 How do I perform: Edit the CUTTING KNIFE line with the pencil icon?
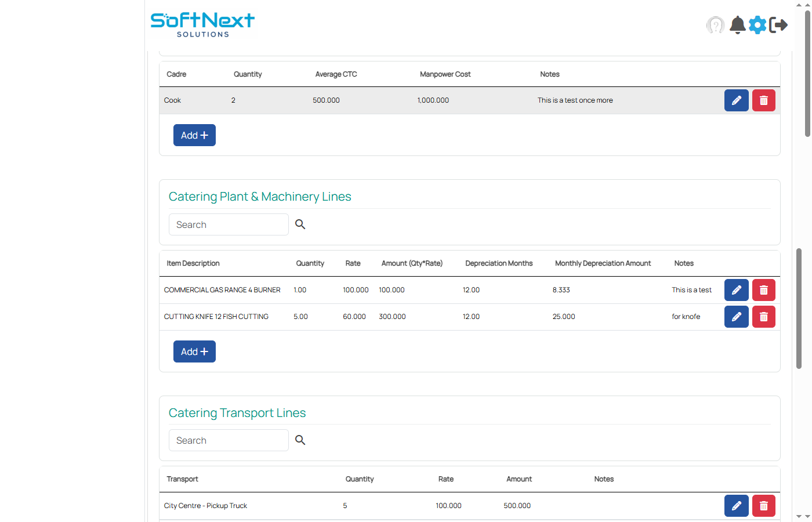[x=736, y=317]
